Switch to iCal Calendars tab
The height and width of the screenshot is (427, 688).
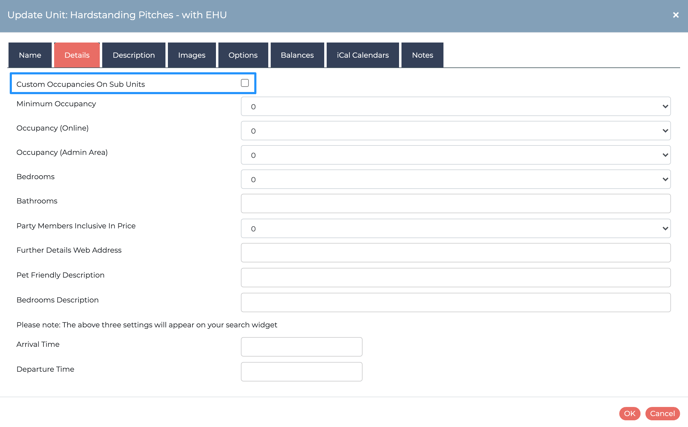tap(363, 55)
